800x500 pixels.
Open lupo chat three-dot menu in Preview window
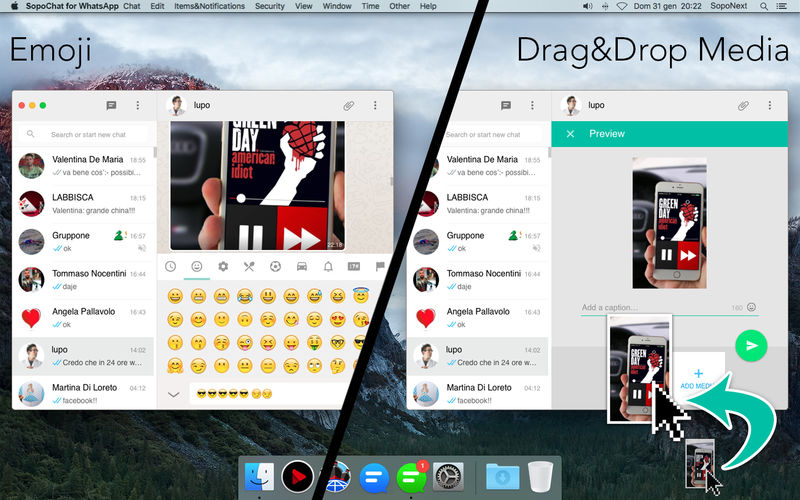pos(770,105)
